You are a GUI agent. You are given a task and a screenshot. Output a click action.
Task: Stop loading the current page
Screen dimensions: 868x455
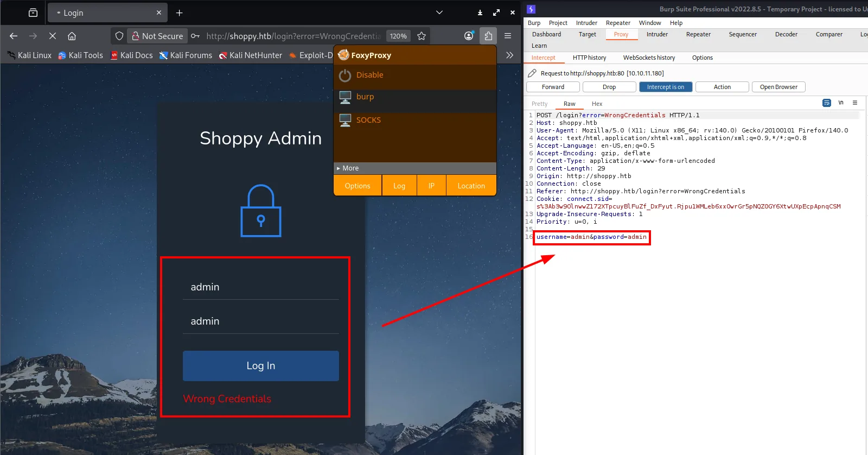click(x=53, y=36)
